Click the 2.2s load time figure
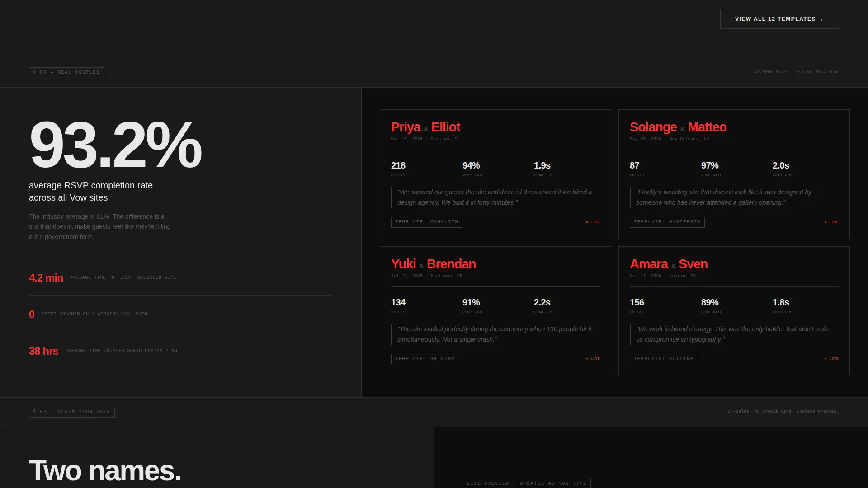This screenshot has width=868, height=488. coord(542,302)
